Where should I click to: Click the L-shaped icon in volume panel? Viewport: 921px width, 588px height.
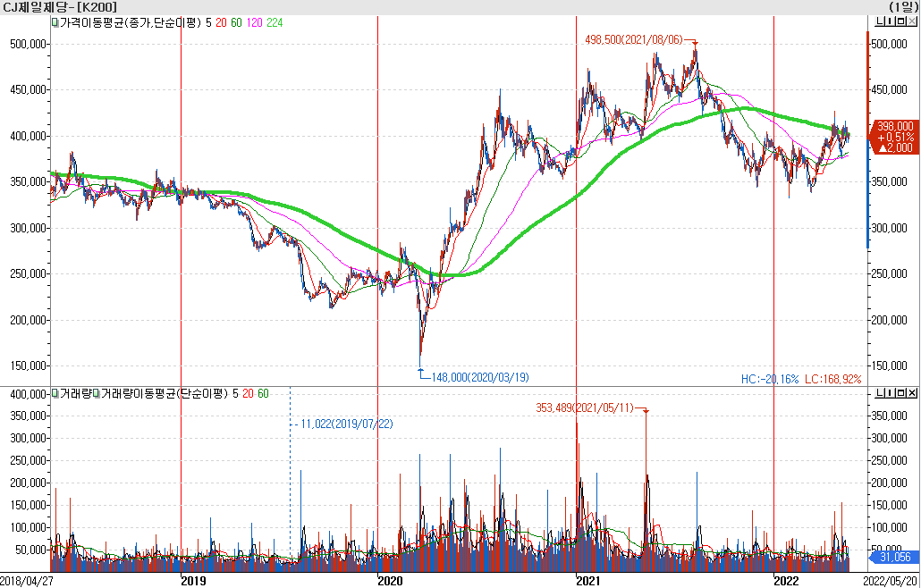tap(879, 392)
